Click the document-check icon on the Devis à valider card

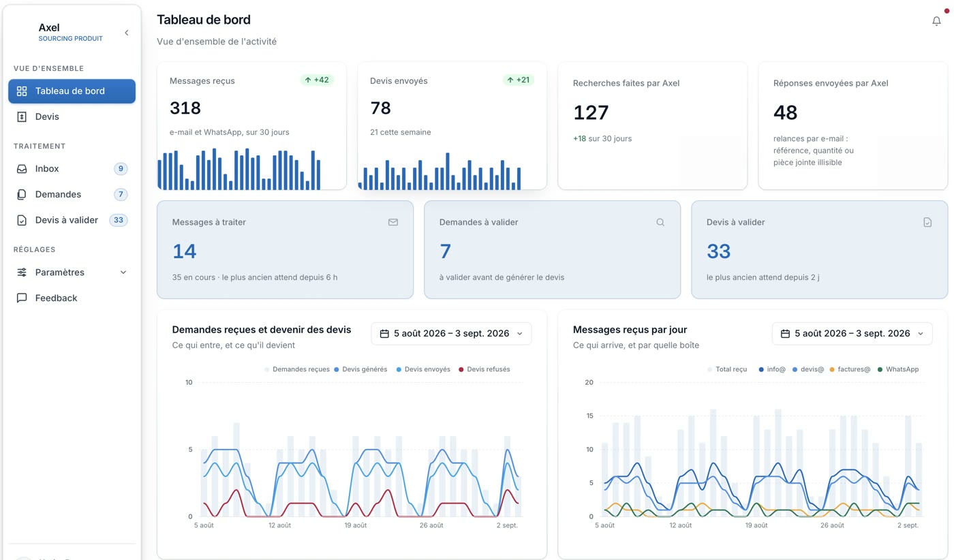pos(927,222)
